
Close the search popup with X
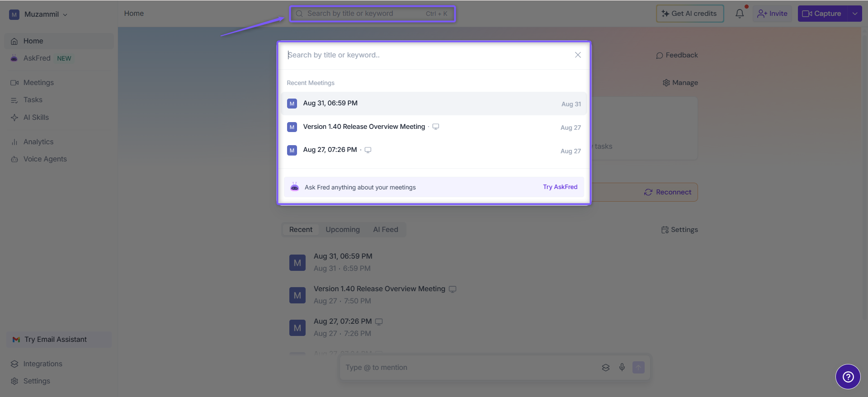578,55
